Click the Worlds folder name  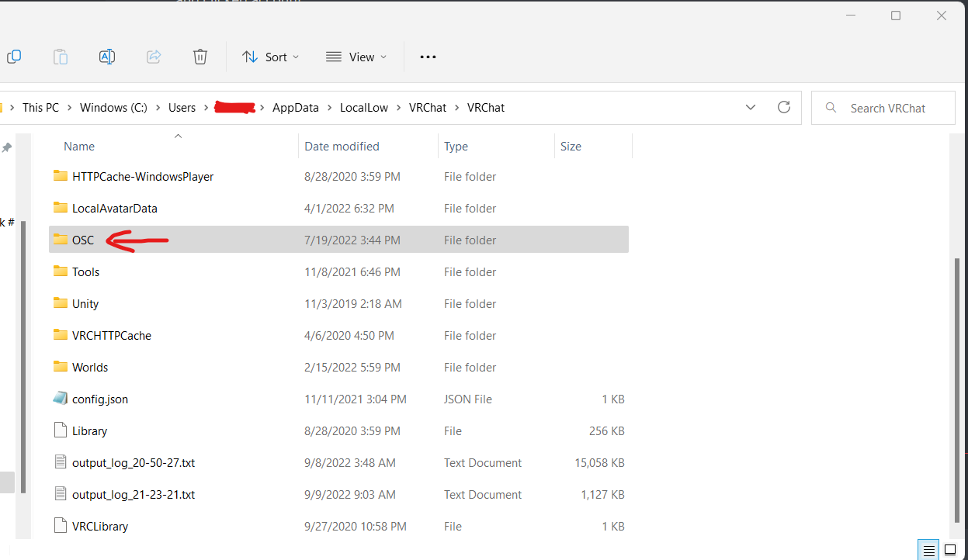coord(90,368)
